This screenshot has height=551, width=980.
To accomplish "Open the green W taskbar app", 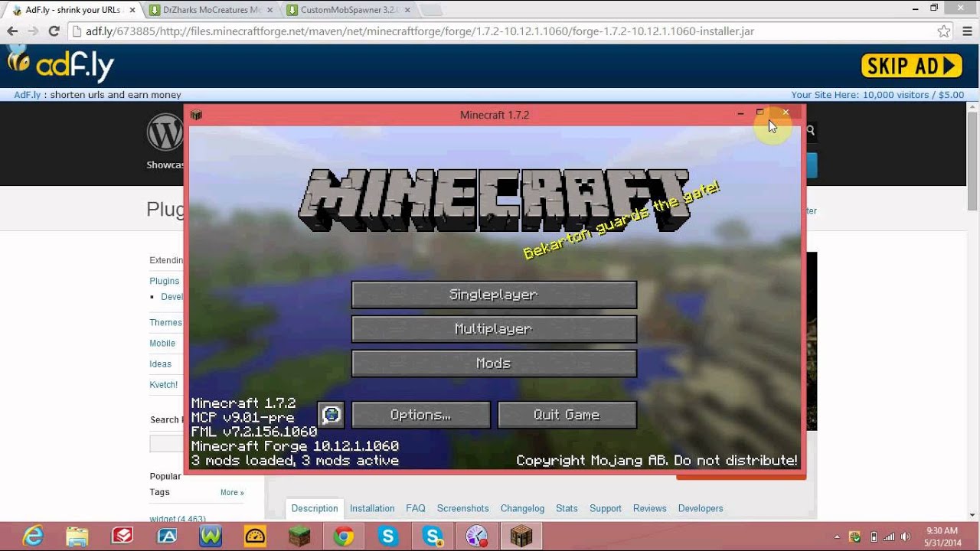I will pyautogui.click(x=210, y=536).
